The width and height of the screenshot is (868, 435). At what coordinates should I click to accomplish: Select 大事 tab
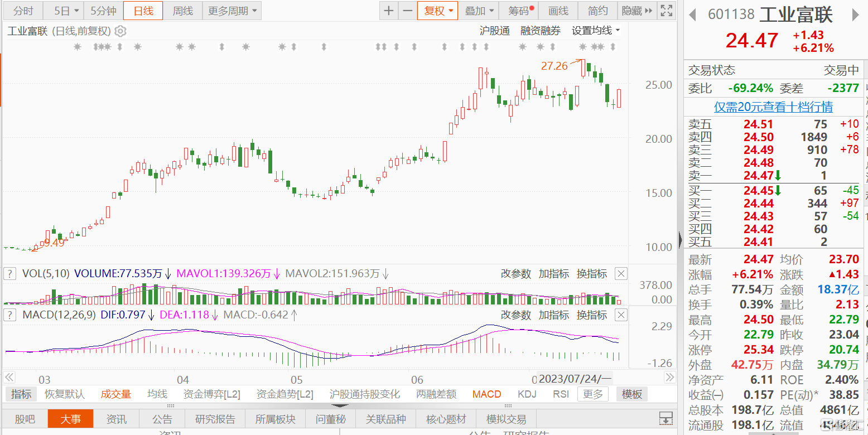click(x=70, y=419)
